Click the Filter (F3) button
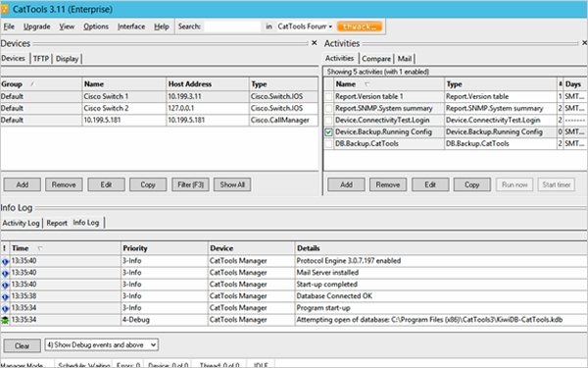This screenshot has width=588, height=368. 190,184
